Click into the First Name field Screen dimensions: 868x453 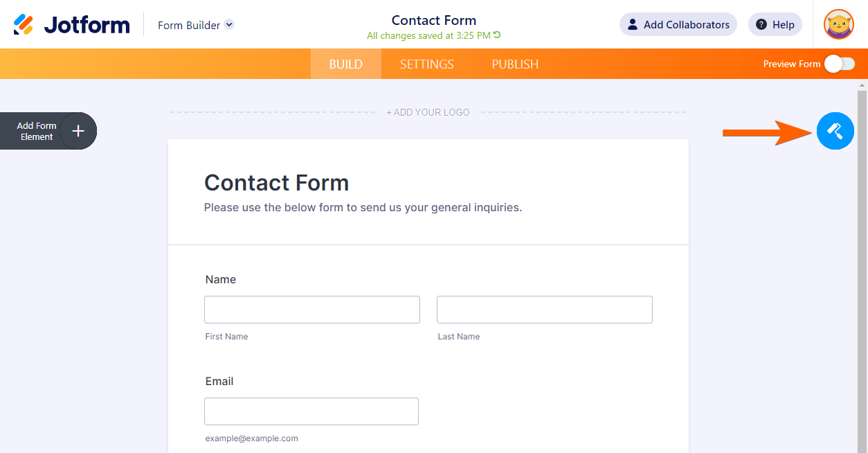click(x=311, y=310)
